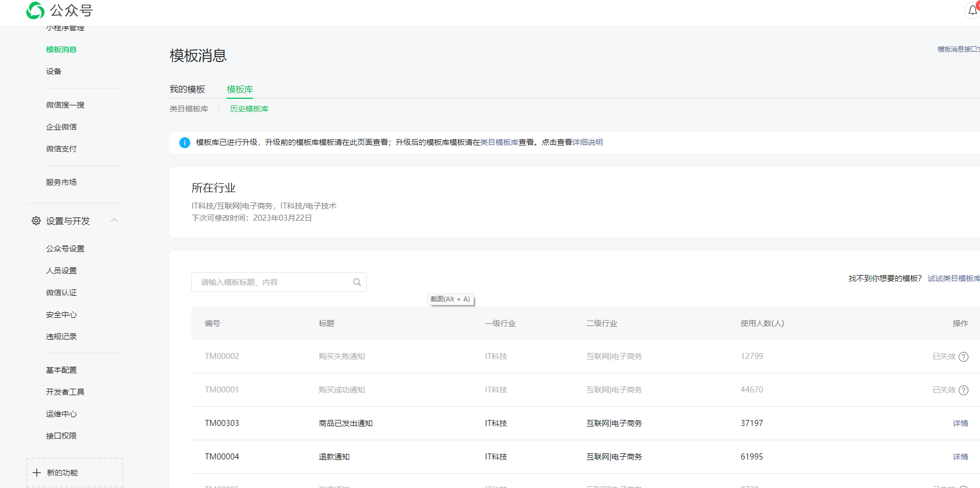Click 试试类目模板库 link
The image size is (980, 488).
[x=954, y=278]
